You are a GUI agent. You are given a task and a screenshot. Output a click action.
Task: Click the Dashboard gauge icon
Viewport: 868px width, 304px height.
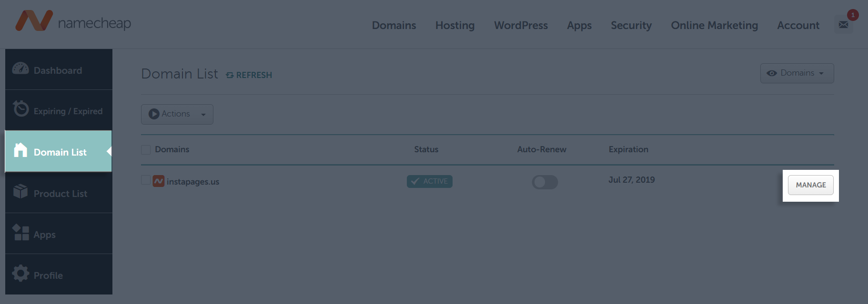click(20, 69)
